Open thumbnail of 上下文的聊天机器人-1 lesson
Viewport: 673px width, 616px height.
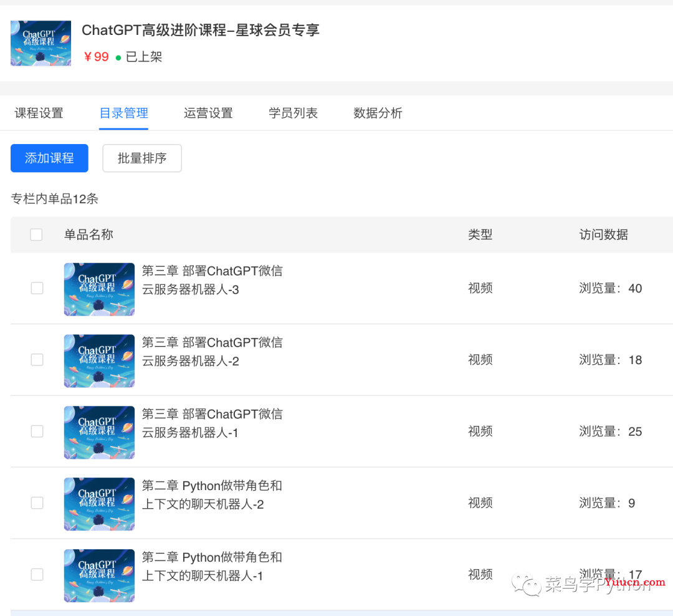tap(99, 575)
